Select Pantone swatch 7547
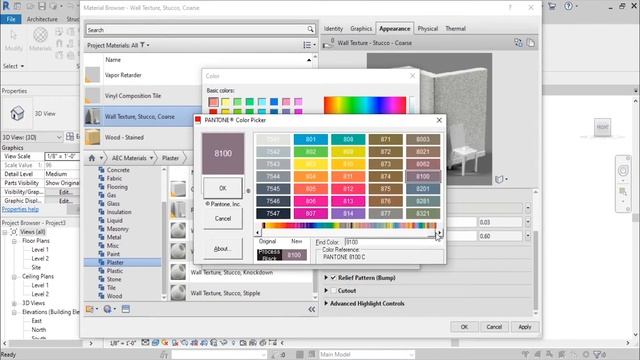Viewport: 640px width, 360px height. 273,213
